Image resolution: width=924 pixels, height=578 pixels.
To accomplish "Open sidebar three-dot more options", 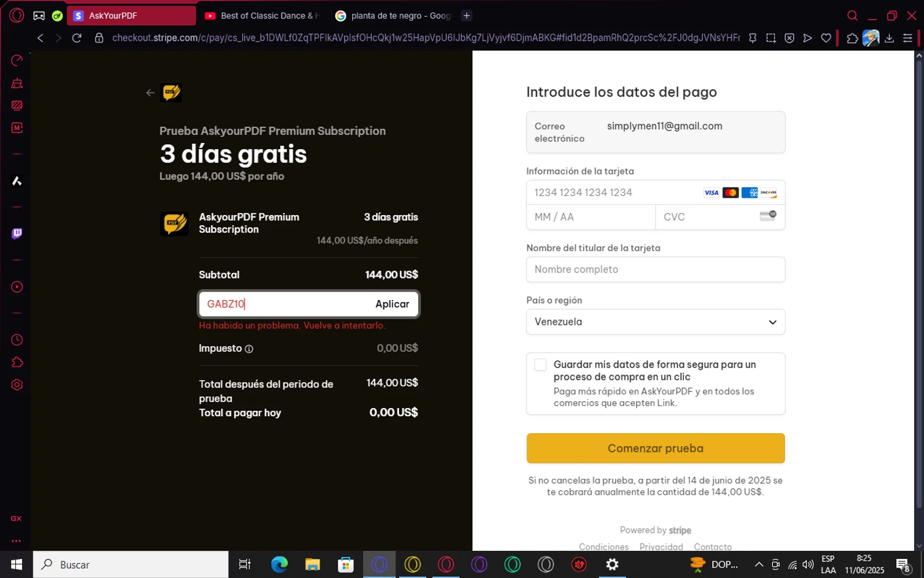I will click(16, 541).
